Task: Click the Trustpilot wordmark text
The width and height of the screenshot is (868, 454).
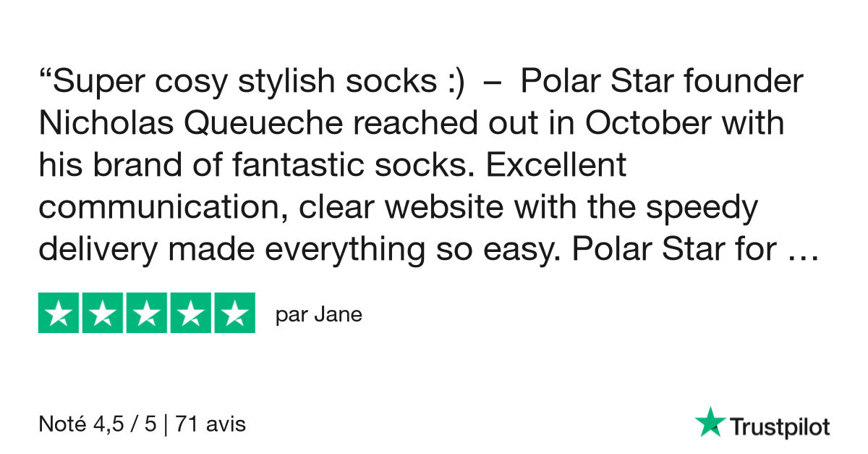Action: (780, 426)
